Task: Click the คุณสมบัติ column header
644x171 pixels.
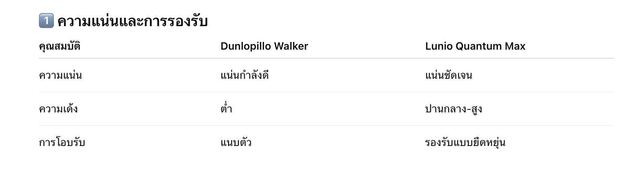Action: [x=60, y=46]
